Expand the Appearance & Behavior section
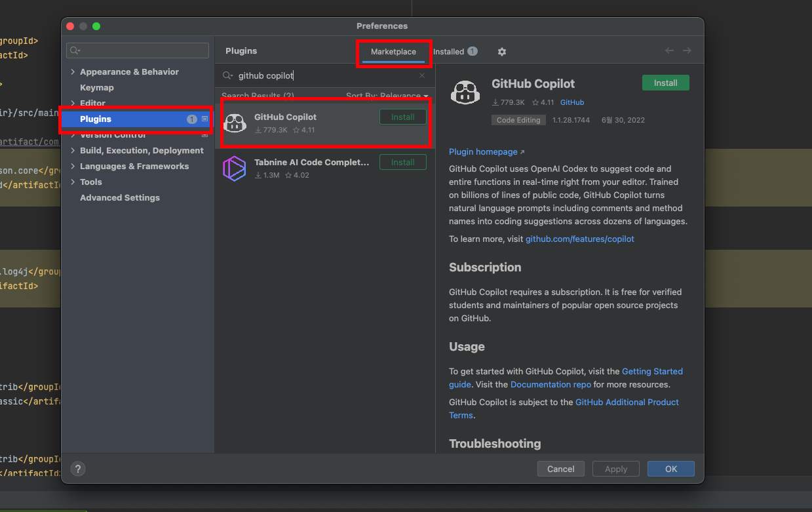This screenshot has height=512, width=812. 73,72
